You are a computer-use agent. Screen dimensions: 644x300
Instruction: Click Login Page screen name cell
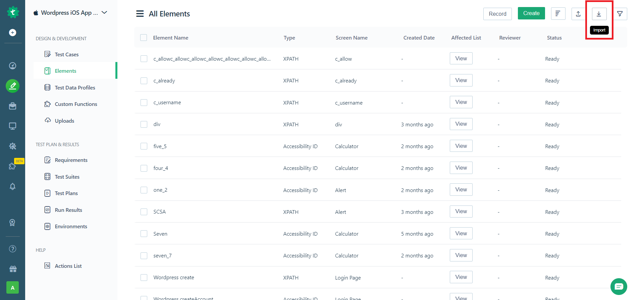[x=348, y=278]
